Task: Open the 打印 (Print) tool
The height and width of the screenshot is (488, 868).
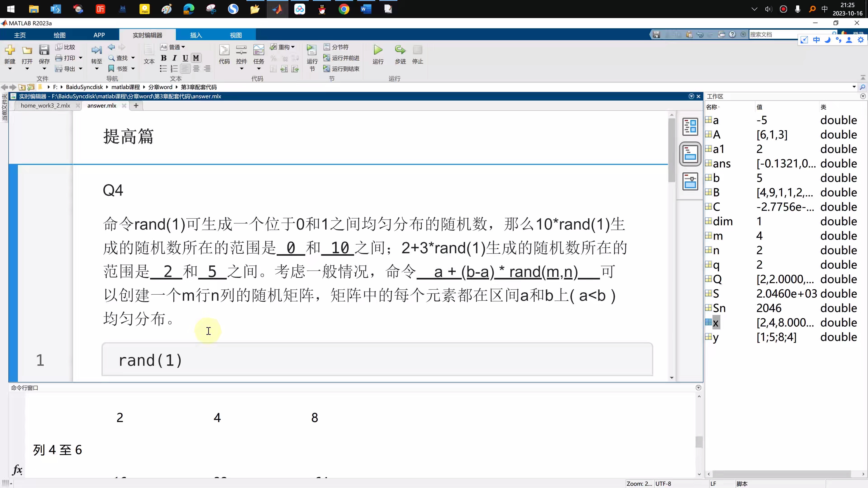Action: click(x=68, y=58)
